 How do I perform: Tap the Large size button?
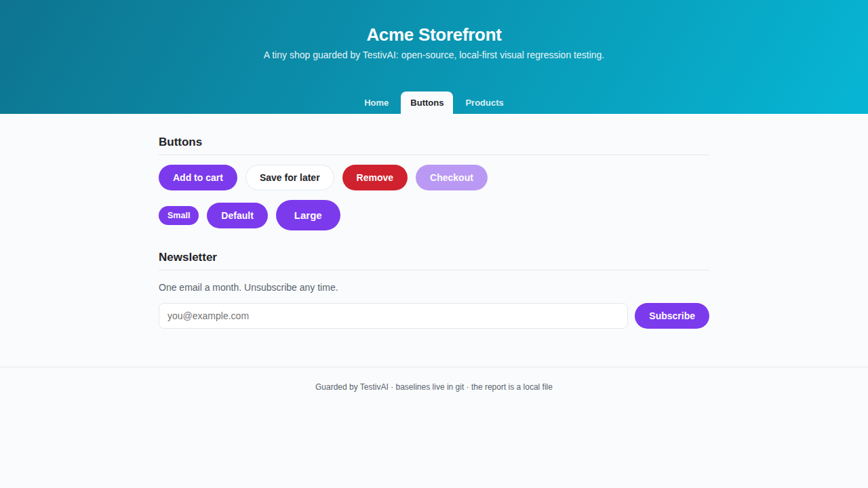pyautogui.click(x=308, y=216)
